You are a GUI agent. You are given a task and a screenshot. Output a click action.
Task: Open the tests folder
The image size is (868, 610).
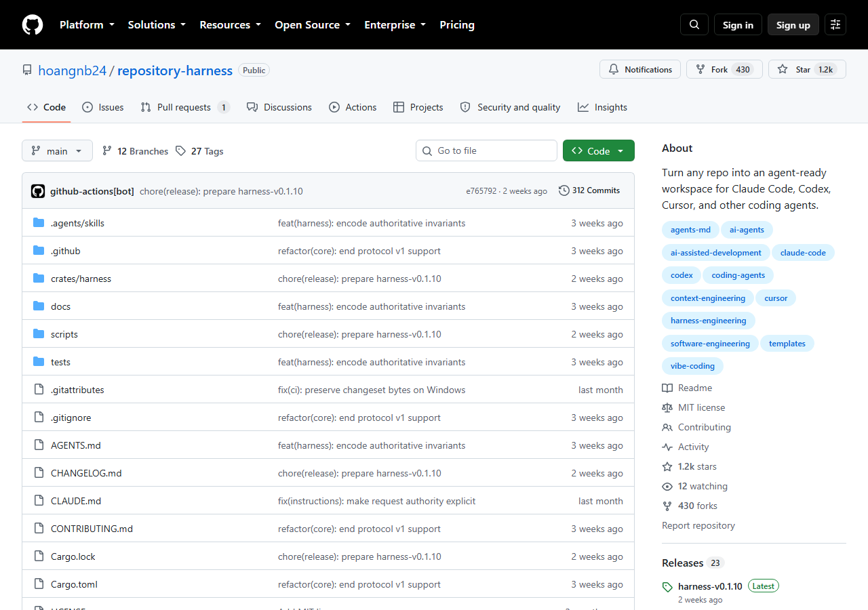click(x=60, y=362)
